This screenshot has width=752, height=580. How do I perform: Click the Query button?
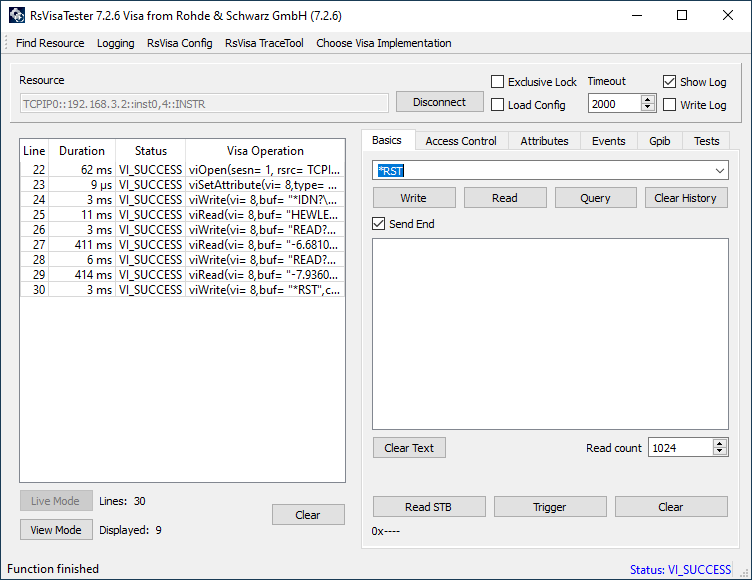click(595, 198)
